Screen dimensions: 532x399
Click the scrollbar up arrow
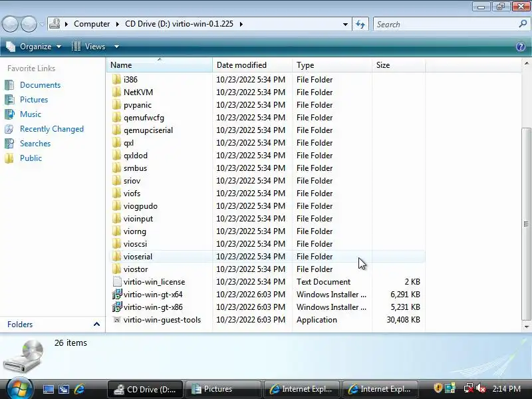(x=526, y=63)
